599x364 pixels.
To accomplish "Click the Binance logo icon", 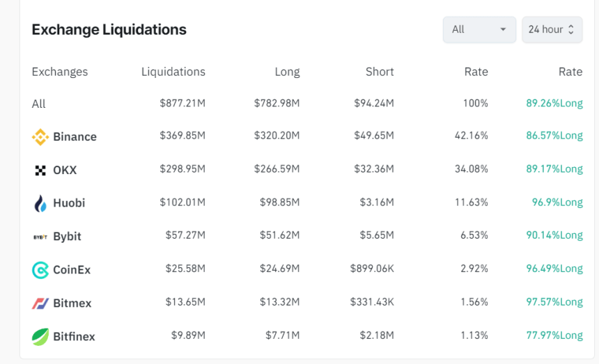I will pyautogui.click(x=40, y=137).
